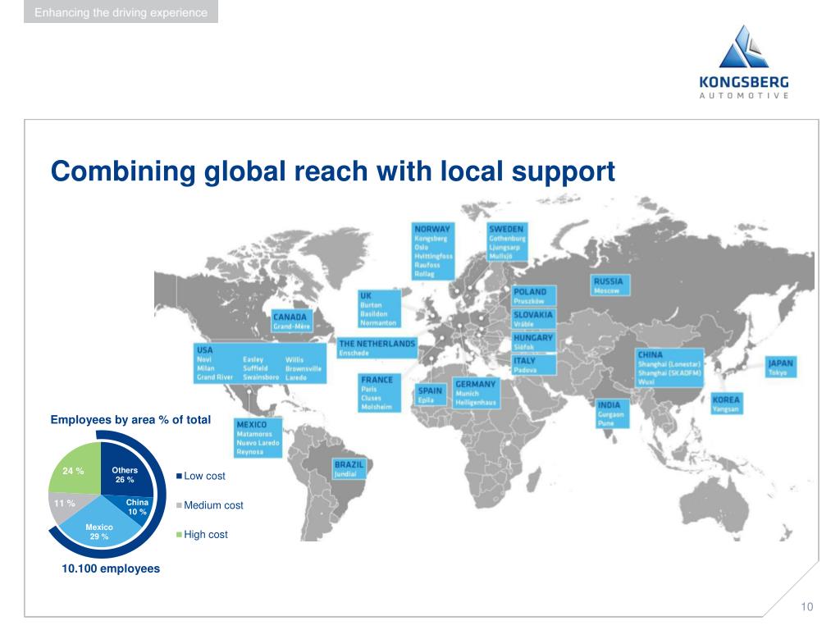The width and height of the screenshot is (840, 630).
Task: Select the MEXICO location box
Action: point(258,438)
